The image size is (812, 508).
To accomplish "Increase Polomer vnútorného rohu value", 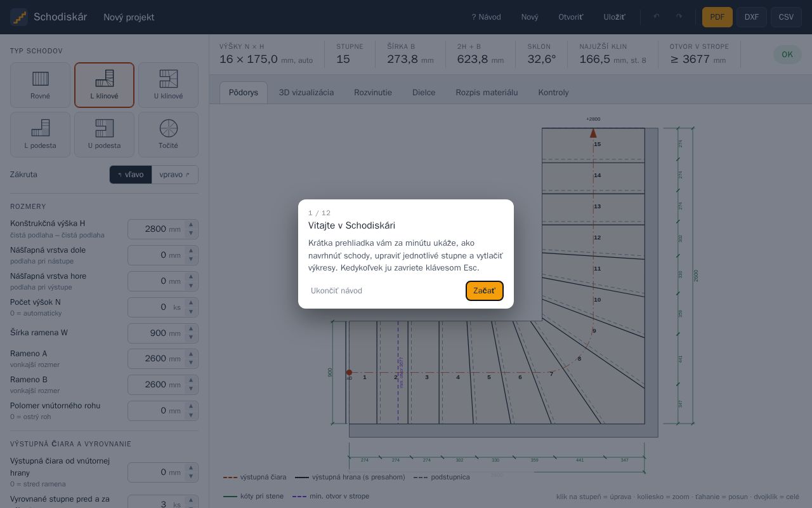I will point(191,406).
